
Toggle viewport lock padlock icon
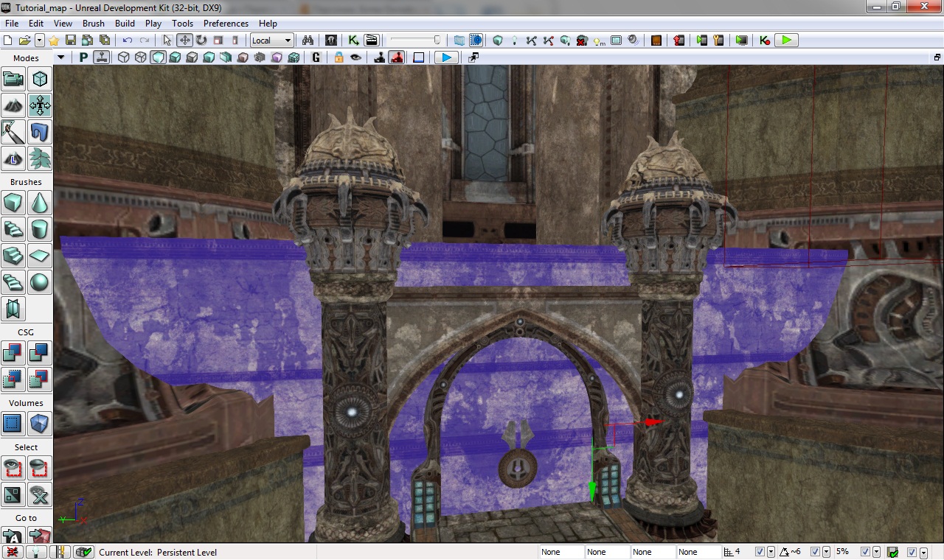[x=339, y=57]
